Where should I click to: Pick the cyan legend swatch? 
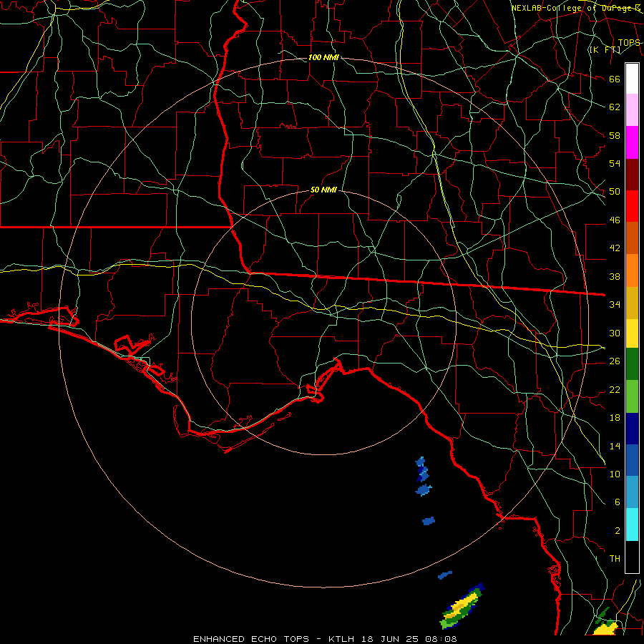click(632, 525)
